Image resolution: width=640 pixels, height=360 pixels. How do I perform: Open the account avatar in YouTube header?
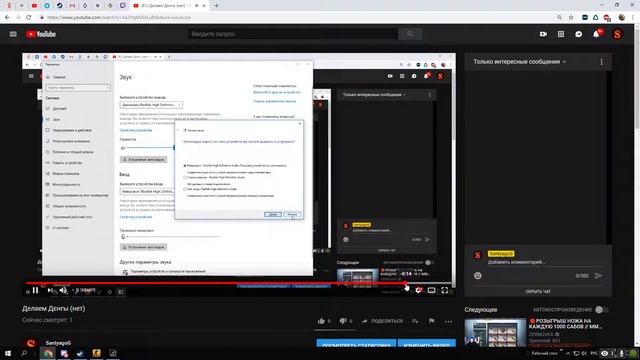tap(617, 34)
